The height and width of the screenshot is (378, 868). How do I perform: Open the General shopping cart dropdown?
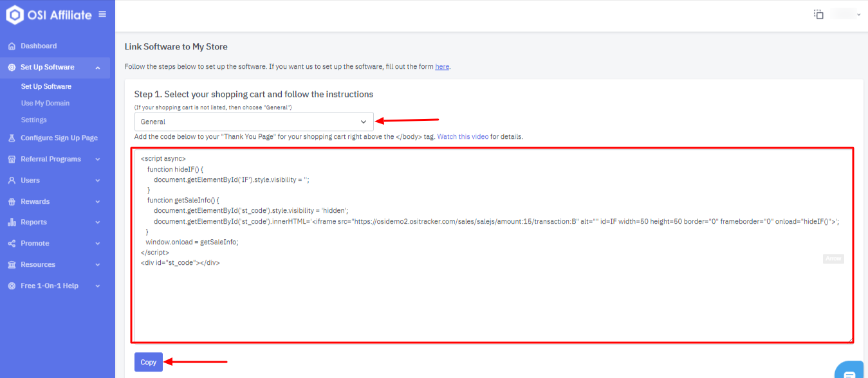[254, 122]
